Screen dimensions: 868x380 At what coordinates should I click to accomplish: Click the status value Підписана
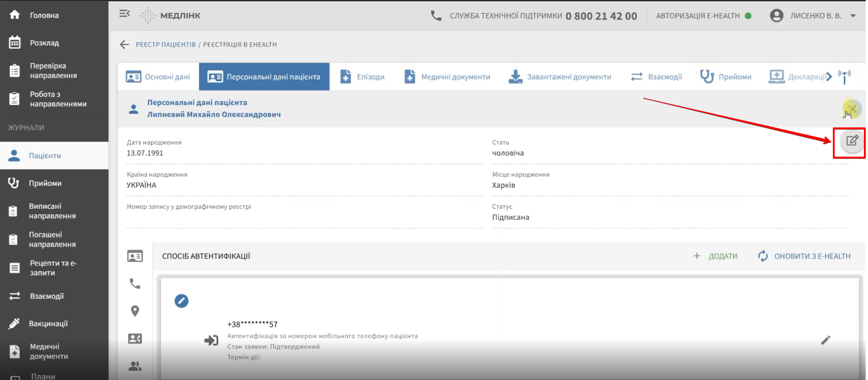(x=510, y=217)
